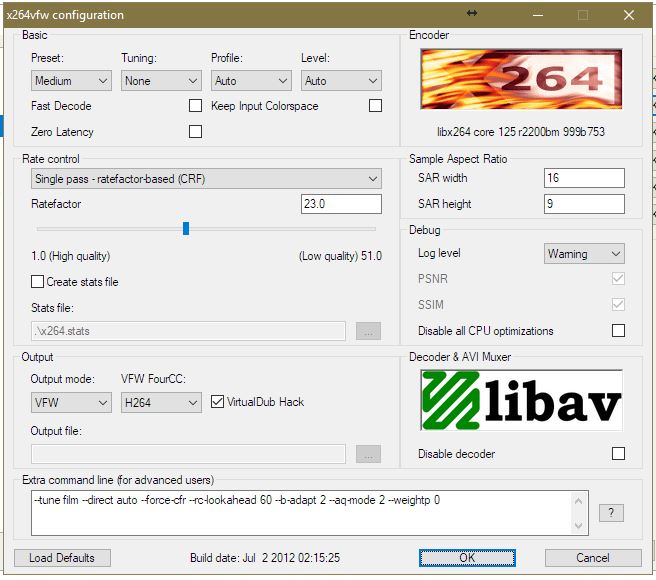Screen dimensions: 656x580
Task: Open the Output mode VFW dropdown
Action: point(71,403)
